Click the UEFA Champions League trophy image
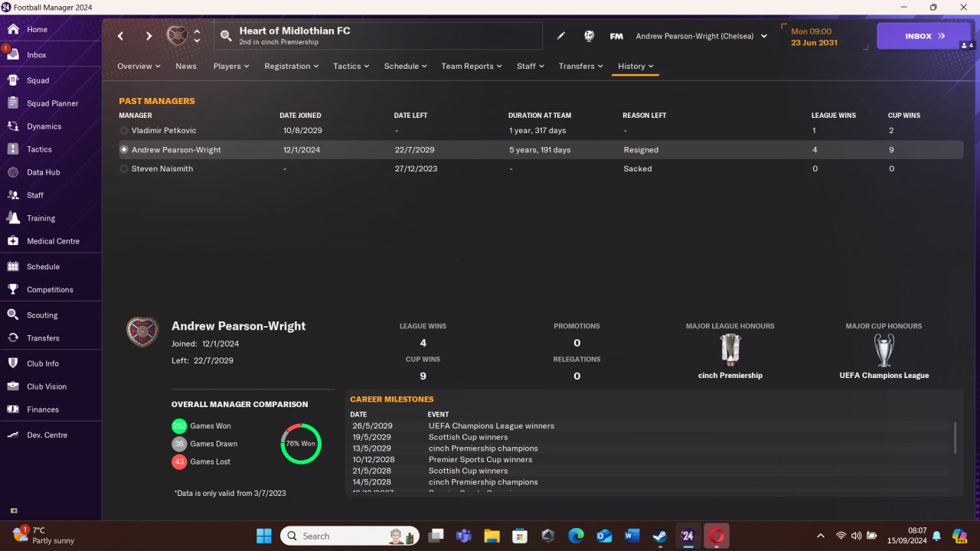The width and height of the screenshot is (980, 551). pyautogui.click(x=884, y=351)
